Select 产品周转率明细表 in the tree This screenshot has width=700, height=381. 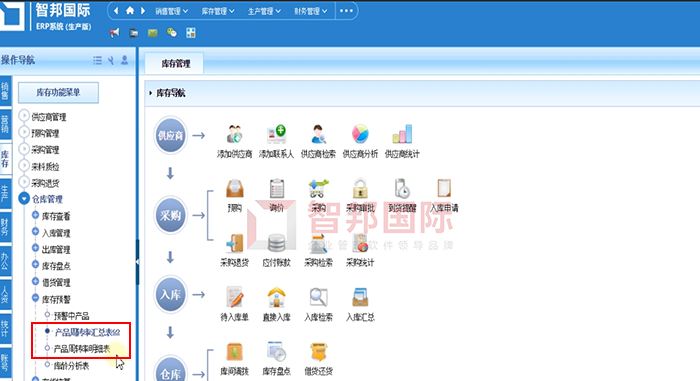tap(82, 349)
